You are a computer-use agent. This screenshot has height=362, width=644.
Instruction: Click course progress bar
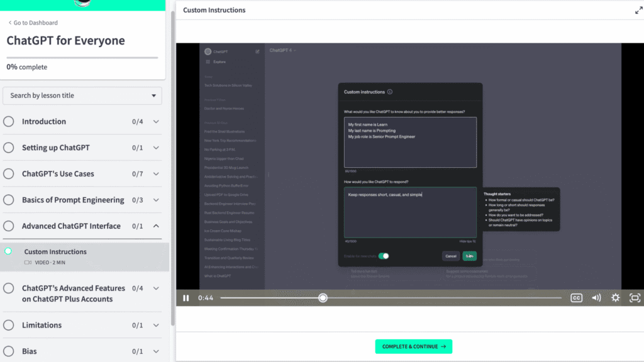pyautogui.click(x=82, y=58)
